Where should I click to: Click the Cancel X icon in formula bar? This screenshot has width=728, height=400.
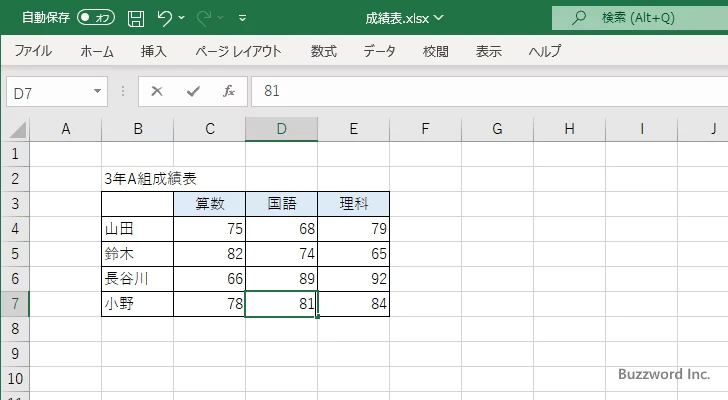tap(157, 91)
